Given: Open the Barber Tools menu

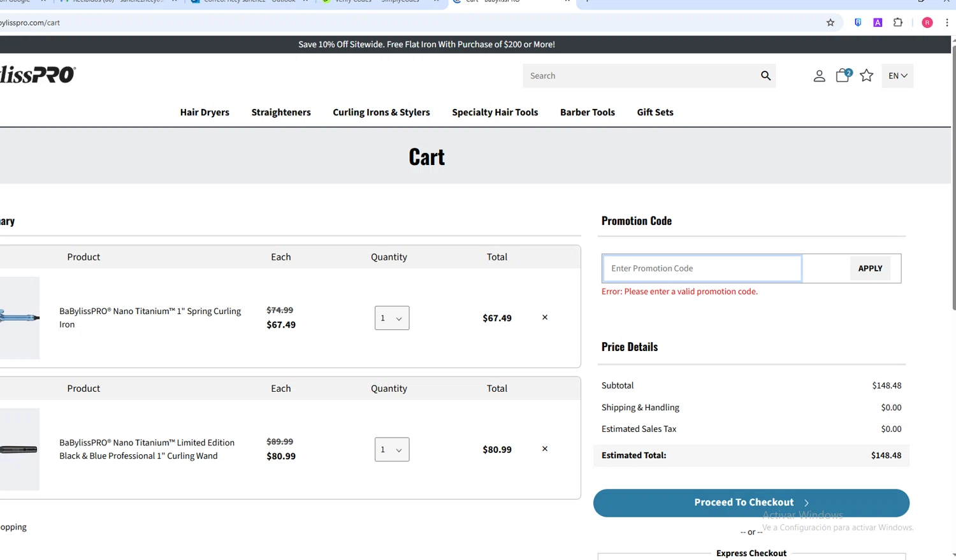Looking at the screenshot, I should [588, 112].
